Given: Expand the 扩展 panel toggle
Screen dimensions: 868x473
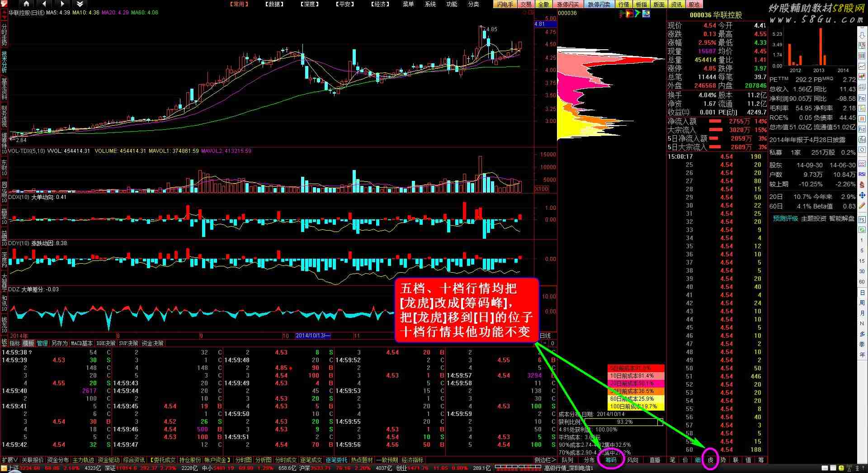Looking at the screenshot, I should tap(10, 460).
